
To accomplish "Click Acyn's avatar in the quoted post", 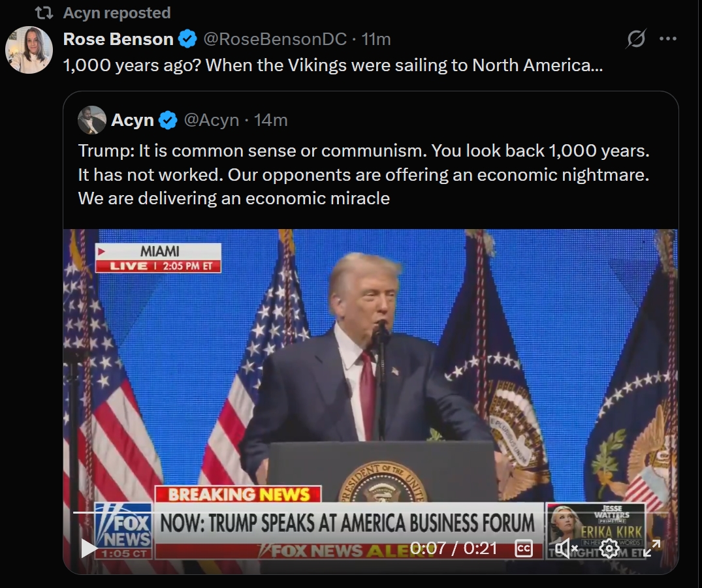I will tap(92, 120).
